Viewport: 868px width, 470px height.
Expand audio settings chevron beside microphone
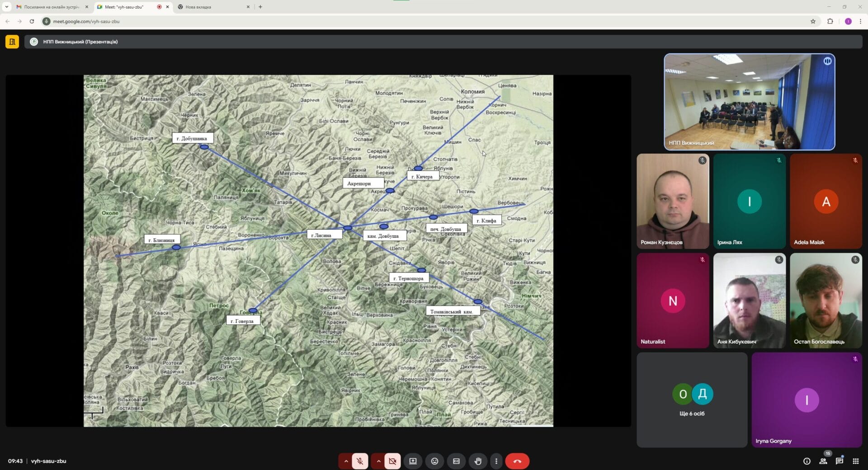point(346,461)
